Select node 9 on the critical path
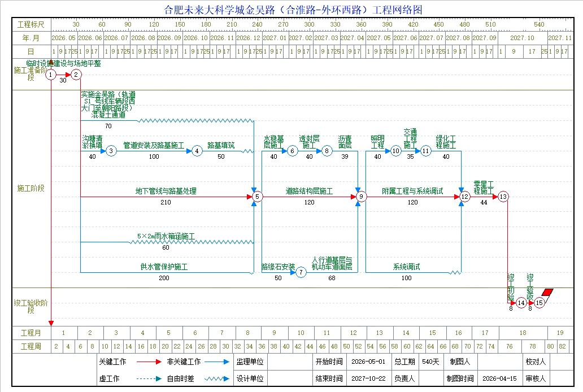This screenshot has height=392, width=583. pyautogui.click(x=361, y=197)
